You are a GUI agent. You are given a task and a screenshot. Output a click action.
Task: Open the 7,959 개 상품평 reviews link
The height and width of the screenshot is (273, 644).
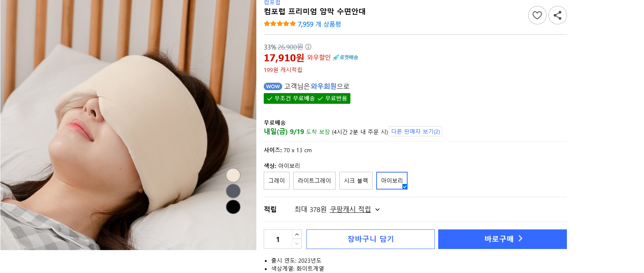coord(319,24)
